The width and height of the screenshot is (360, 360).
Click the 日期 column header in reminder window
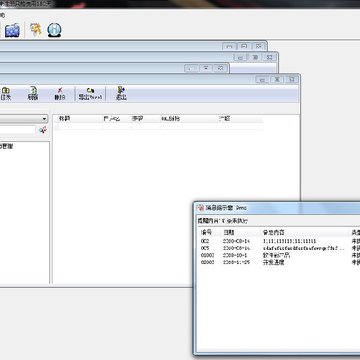click(x=240, y=232)
